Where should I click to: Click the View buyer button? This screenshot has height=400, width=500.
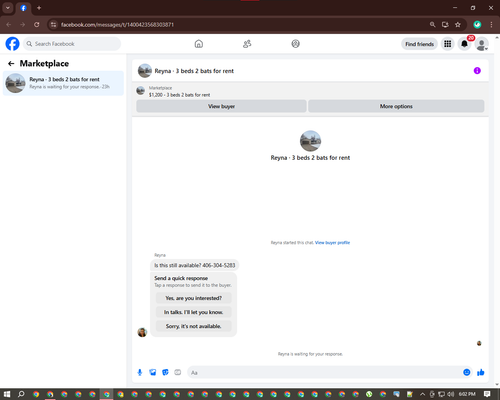pyautogui.click(x=221, y=106)
